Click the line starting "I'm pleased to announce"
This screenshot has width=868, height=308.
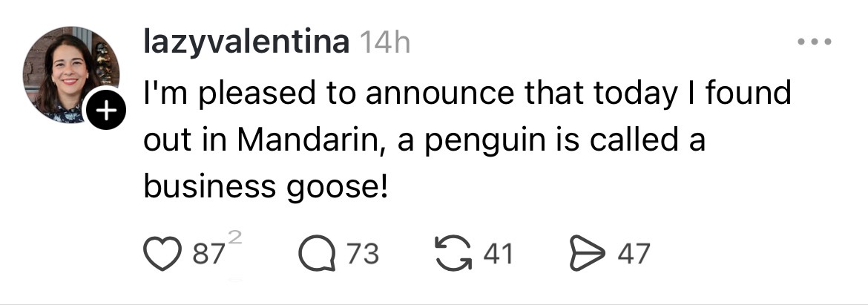point(467,94)
